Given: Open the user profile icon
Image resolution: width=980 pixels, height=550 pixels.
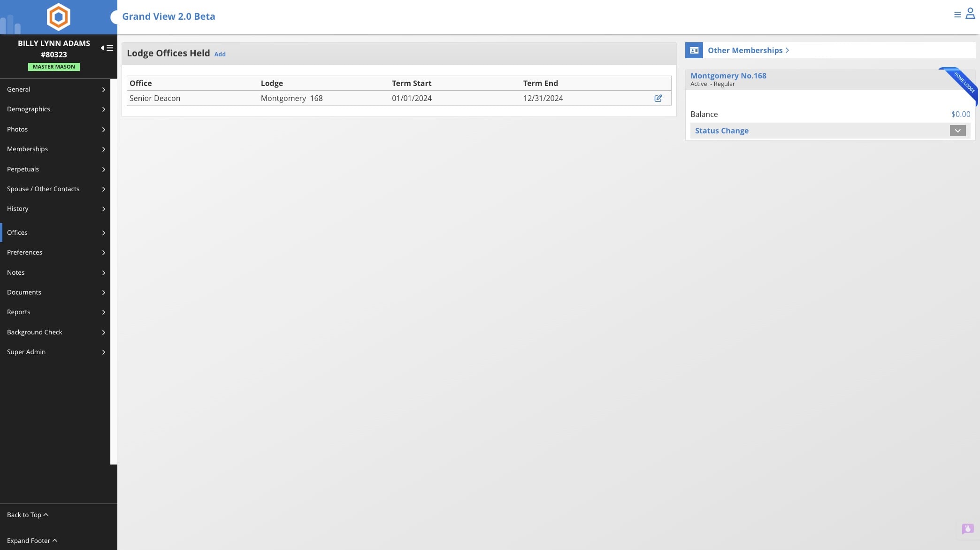Looking at the screenshot, I should 970,14.
